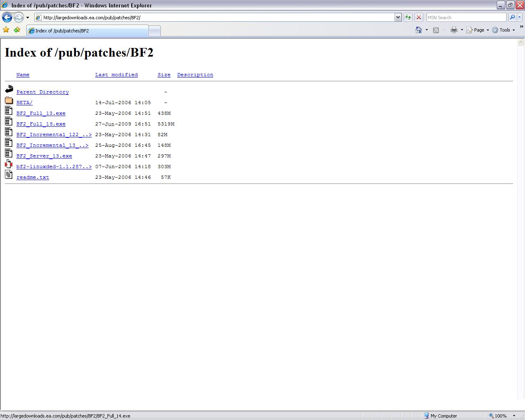Open a new blank tab

[x=154, y=31]
